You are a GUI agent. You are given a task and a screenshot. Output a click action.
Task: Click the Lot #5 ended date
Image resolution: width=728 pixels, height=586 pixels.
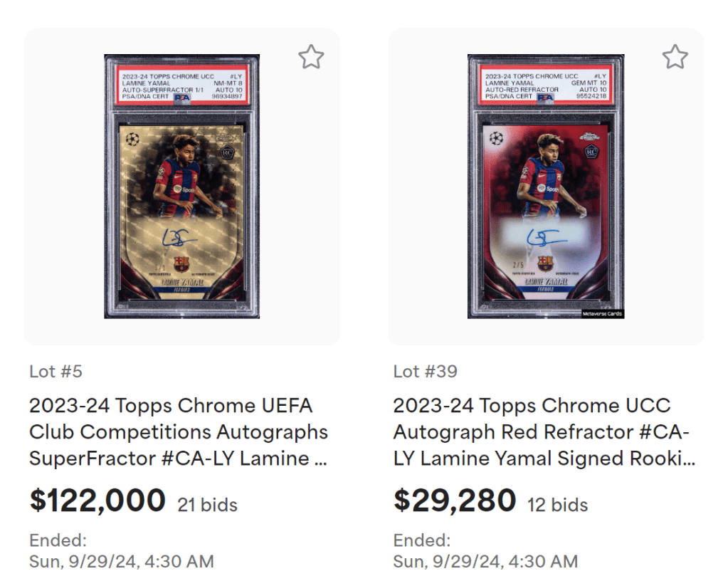click(x=121, y=561)
